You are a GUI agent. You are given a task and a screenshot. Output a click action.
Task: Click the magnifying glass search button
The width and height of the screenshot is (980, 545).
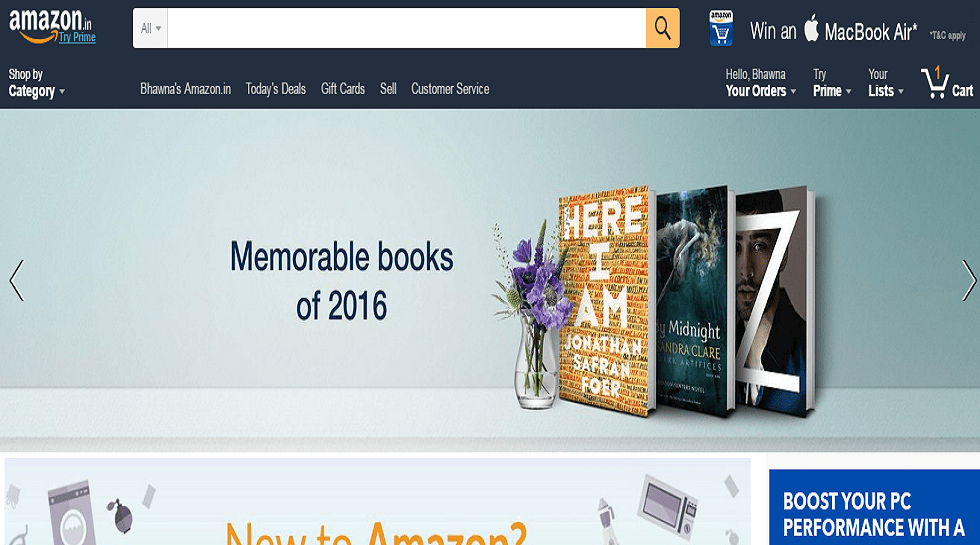coord(662,28)
